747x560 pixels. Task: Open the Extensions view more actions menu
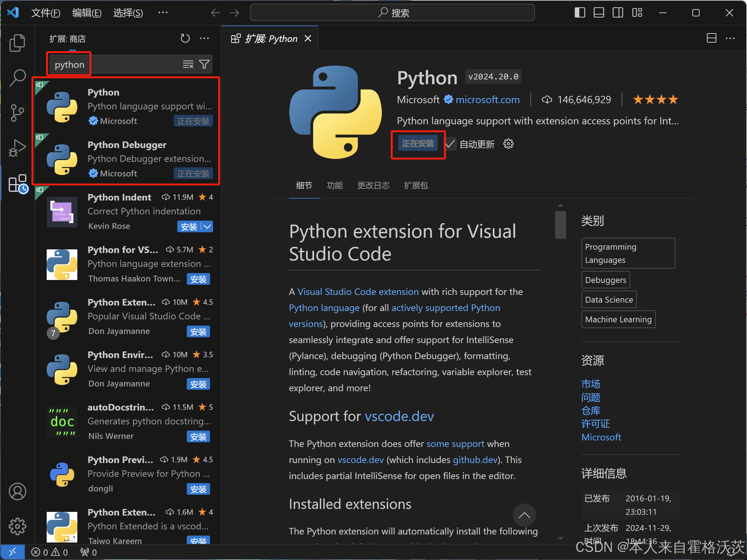click(204, 38)
